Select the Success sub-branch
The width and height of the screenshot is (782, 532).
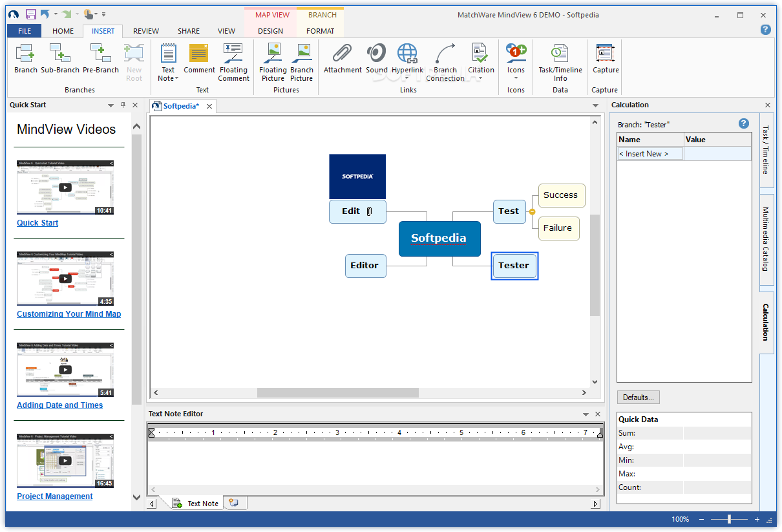pos(561,195)
